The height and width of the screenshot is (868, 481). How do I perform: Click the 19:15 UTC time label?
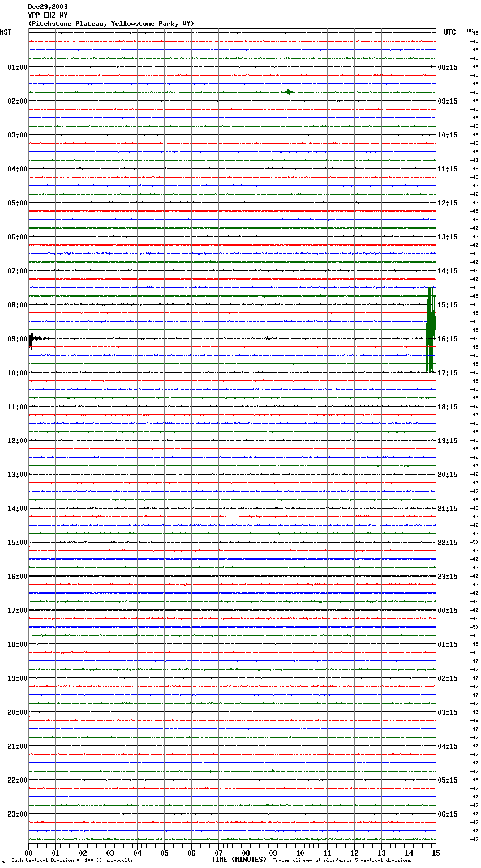(448, 441)
